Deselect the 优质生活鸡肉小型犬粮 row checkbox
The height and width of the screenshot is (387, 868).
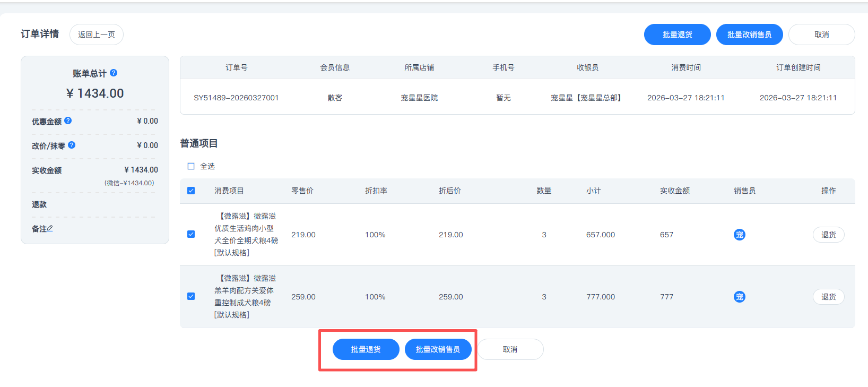tap(191, 234)
